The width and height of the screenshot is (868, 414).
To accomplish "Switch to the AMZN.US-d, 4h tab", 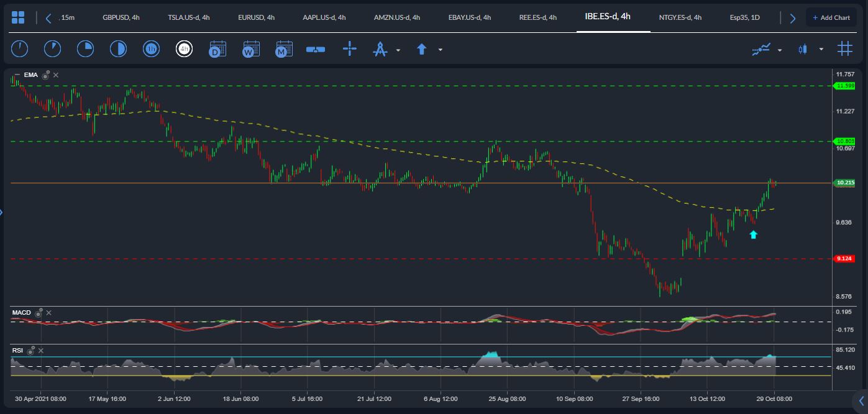I will pos(396,17).
